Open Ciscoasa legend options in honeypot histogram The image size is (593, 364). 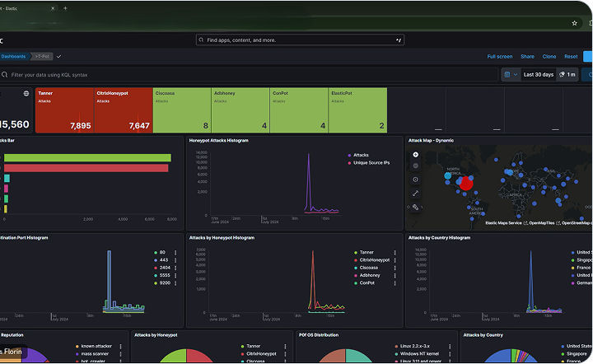(x=395, y=268)
